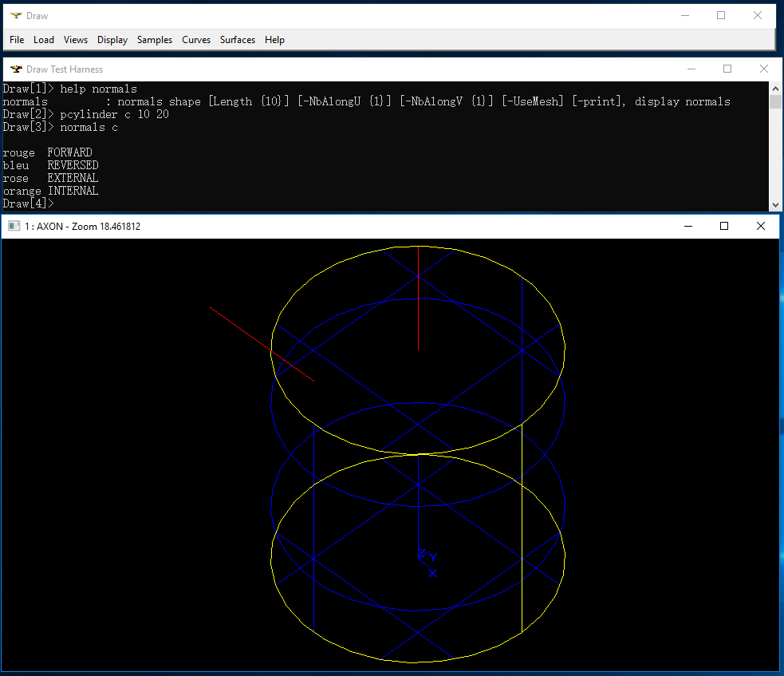
Task: Click the console scrollbar down arrow
Action: click(x=775, y=204)
